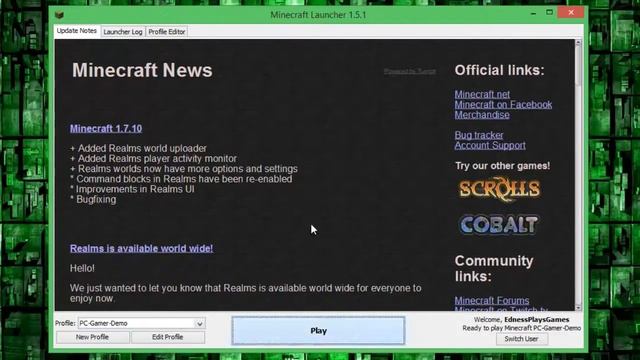Visit the Minecraft.net official link

pyautogui.click(x=482, y=94)
